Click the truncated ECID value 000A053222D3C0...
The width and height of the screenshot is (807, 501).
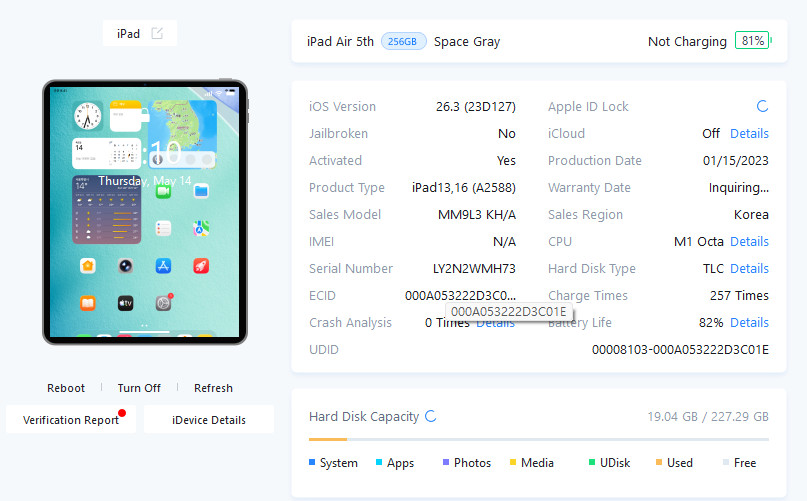(460, 296)
